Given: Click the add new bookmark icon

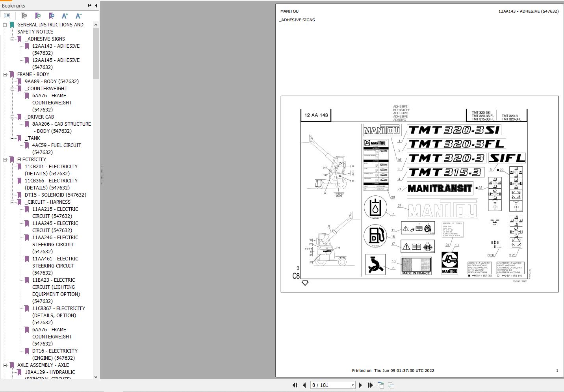Looking at the screenshot, I should tap(38, 16).
